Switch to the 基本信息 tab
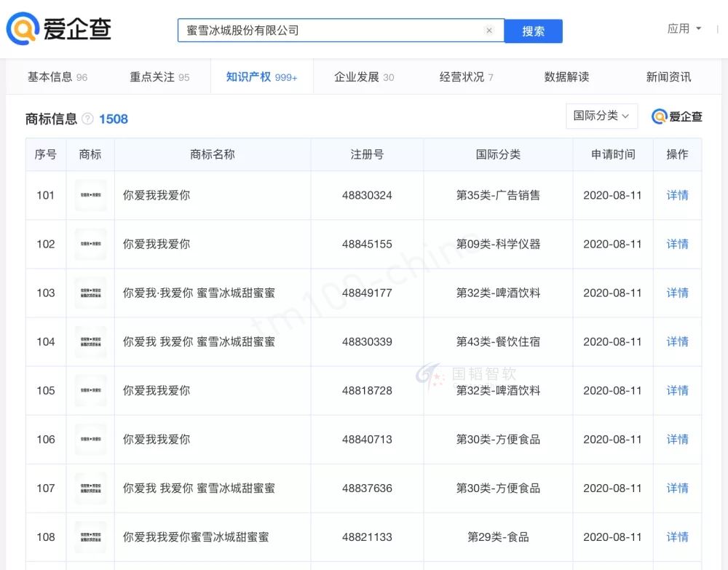 coord(58,77)
